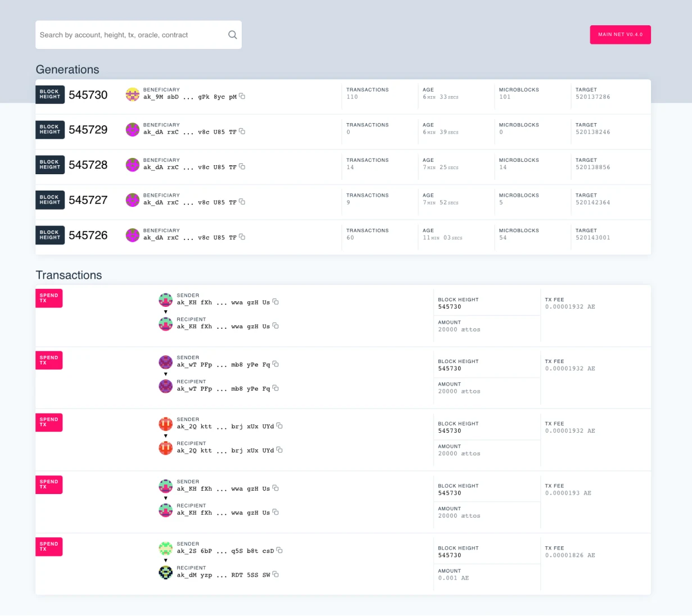This screenshot has width=692, height=616.
Task: Click age 6 min 33 secs
Action: tap(441, 97)
